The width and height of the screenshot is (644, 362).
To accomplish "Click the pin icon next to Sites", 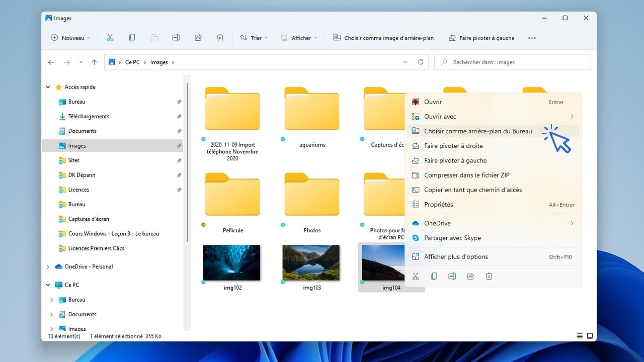I will point(179,160).
